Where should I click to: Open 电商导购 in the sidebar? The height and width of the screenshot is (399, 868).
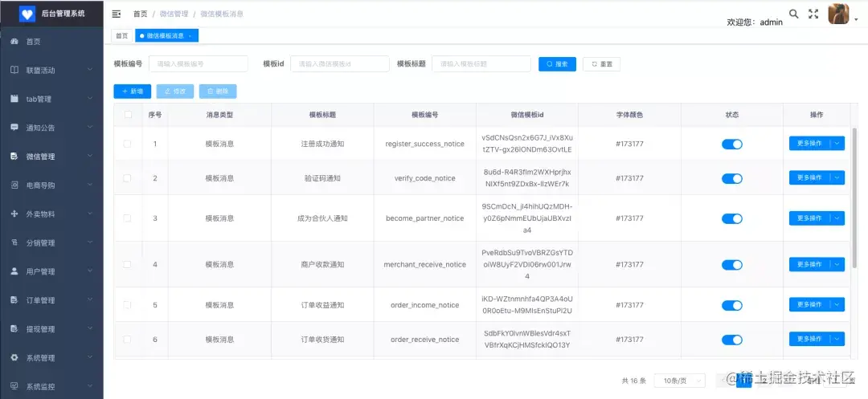click(x=51, y=185)
